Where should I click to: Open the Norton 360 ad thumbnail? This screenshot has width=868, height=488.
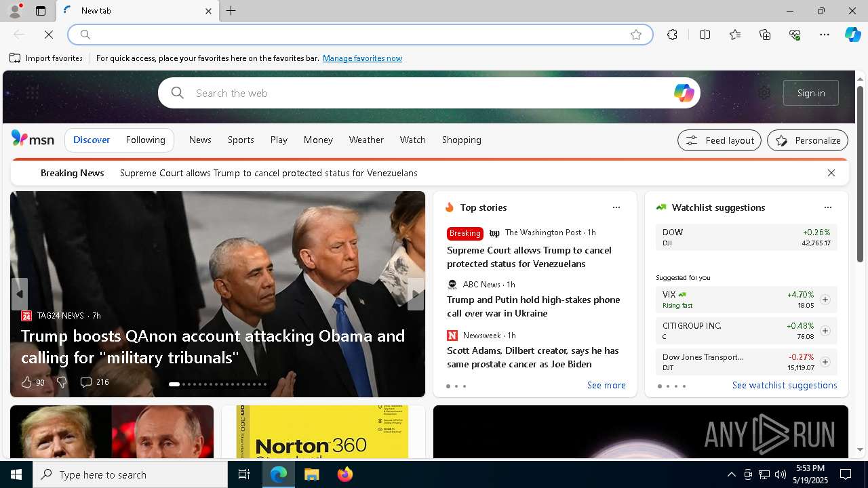click(323, 432)
